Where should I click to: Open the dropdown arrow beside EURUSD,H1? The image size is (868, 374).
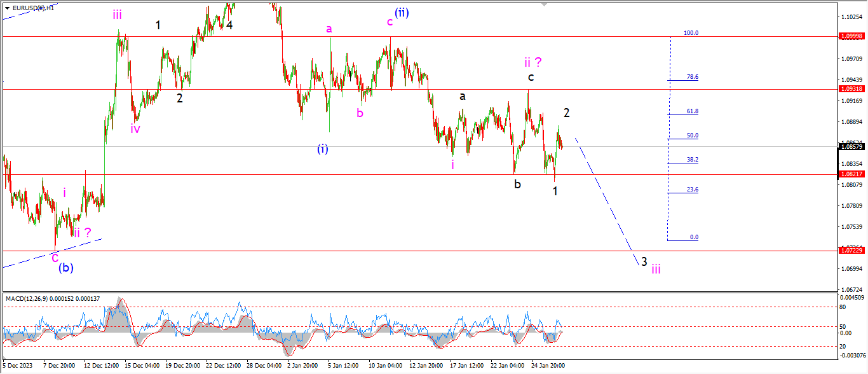point(7,8)
